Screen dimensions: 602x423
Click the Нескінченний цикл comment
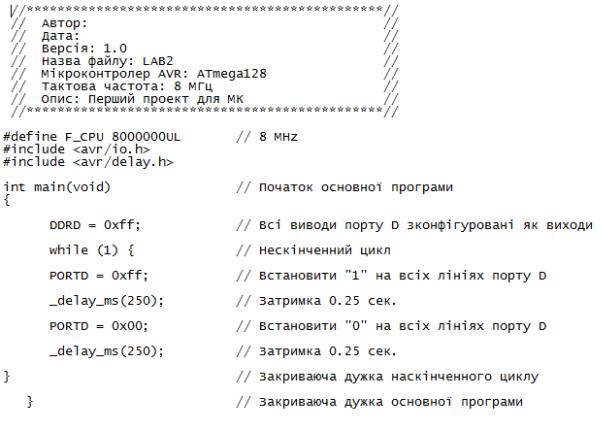324,250
